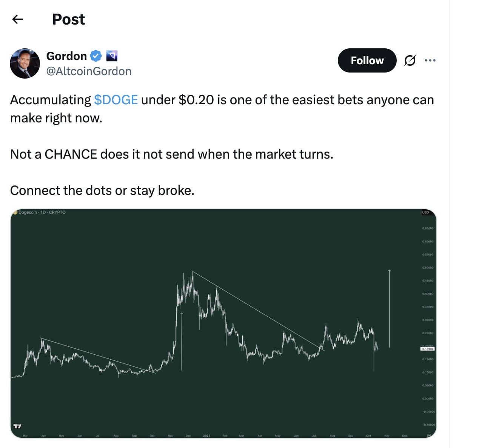Open Grok via the slashed-circle icon

[410, 60]
